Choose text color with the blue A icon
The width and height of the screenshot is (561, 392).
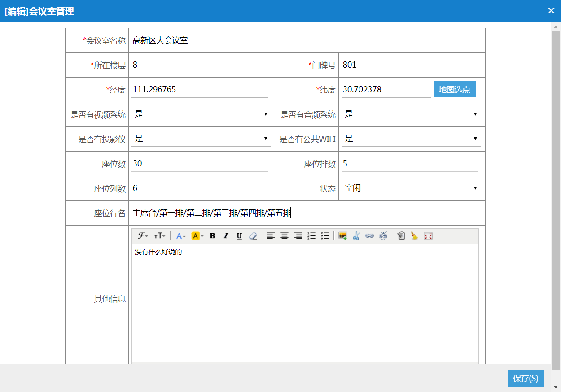(x=181, y=236)
